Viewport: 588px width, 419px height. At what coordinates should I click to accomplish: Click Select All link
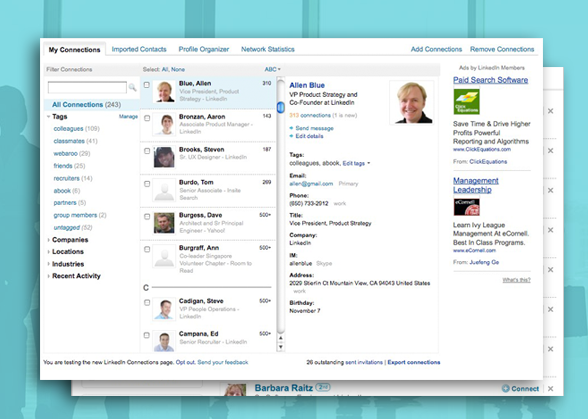coord(165,69)
